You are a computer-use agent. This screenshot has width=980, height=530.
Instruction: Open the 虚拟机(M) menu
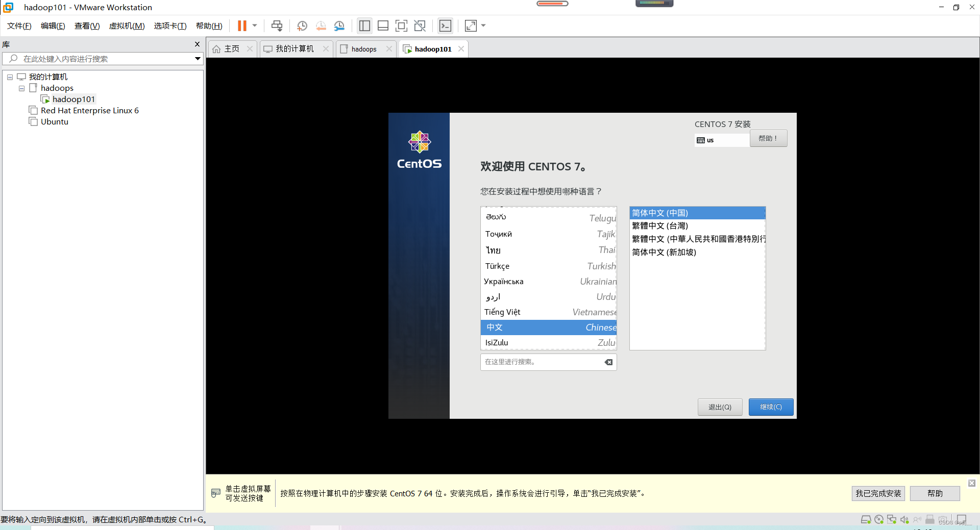click(127, 26)
